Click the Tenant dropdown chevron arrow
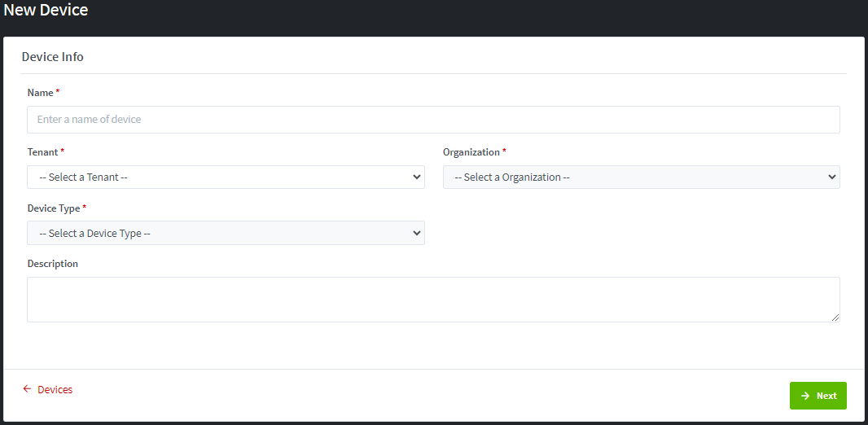The image size is (868, 425). tap(417, 177)
